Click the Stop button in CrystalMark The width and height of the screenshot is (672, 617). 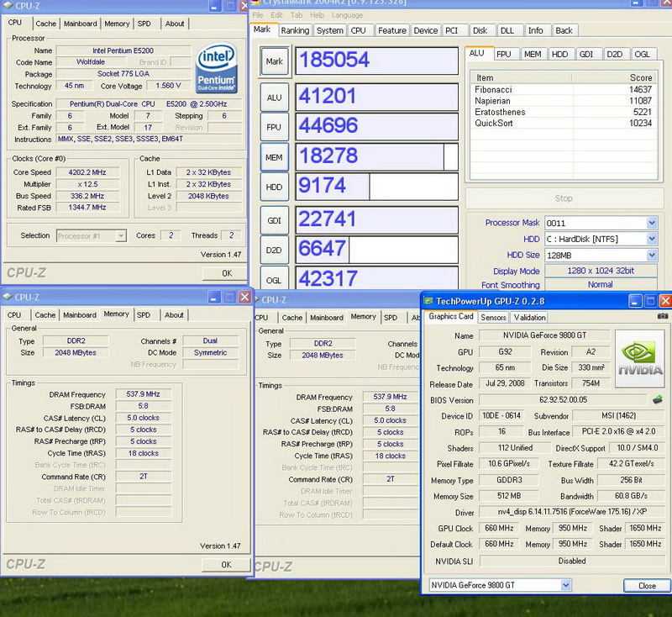564,198
